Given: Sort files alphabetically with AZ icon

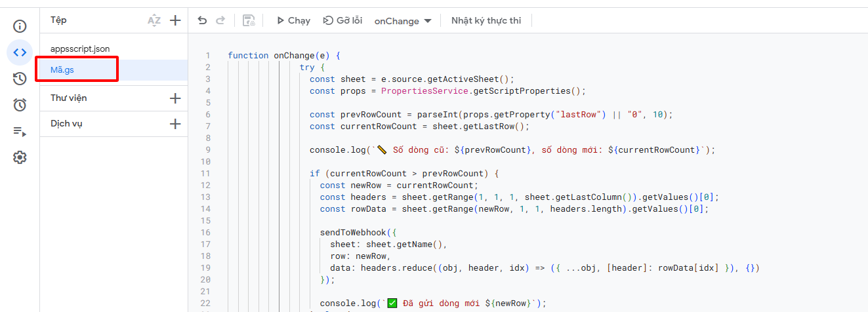Looking at the screenshot, I should (154, 20).
